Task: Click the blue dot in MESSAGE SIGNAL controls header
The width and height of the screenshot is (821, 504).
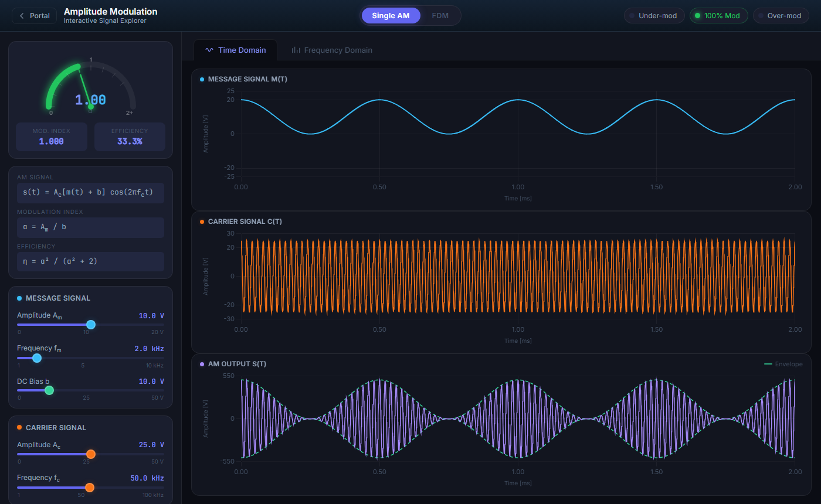Action: point(19,298)
